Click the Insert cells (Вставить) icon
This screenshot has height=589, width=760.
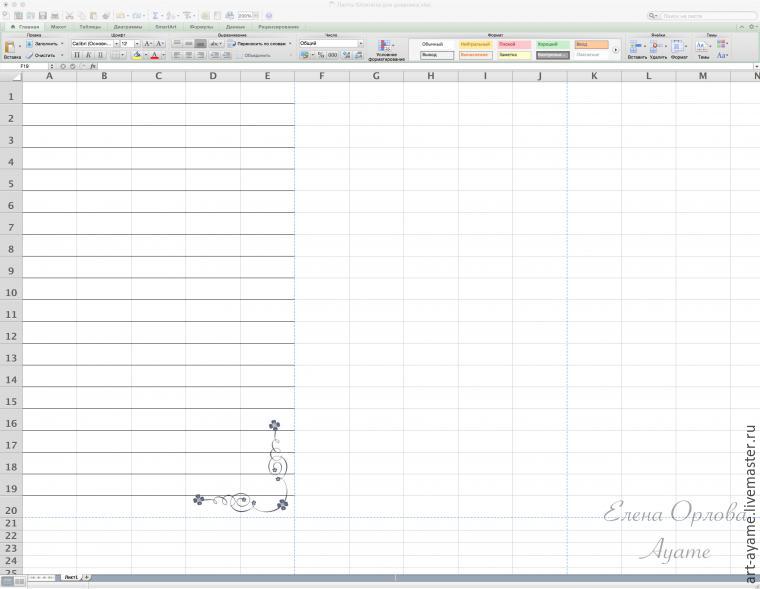coord(636,46)
